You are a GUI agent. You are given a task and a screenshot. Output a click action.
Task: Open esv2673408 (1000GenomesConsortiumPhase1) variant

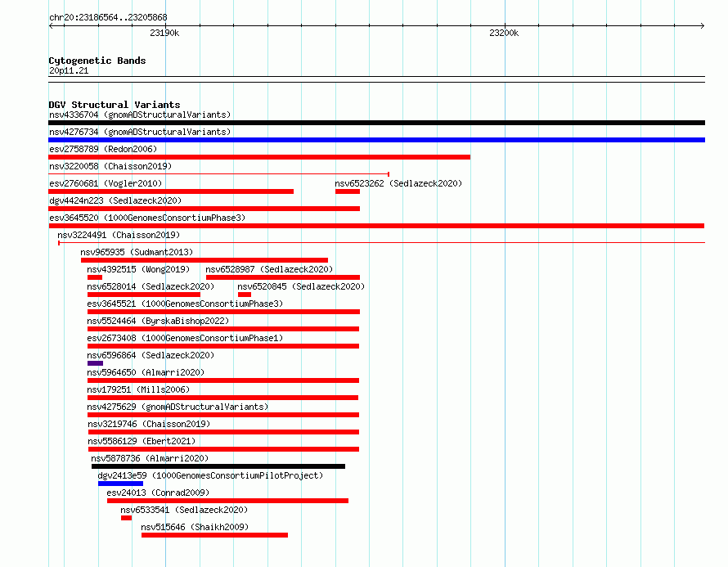click(185, 338)
